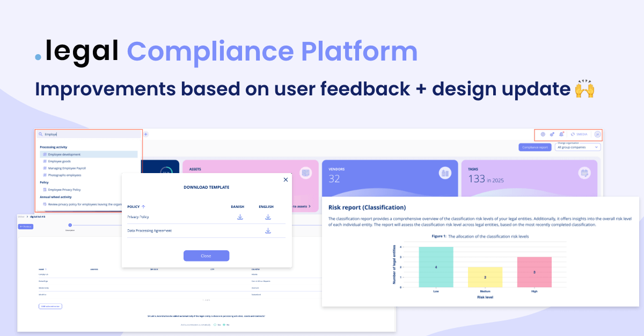The image size is (644, 336).
Task: Download Privacy Policy in English
Action: (268, 217)
